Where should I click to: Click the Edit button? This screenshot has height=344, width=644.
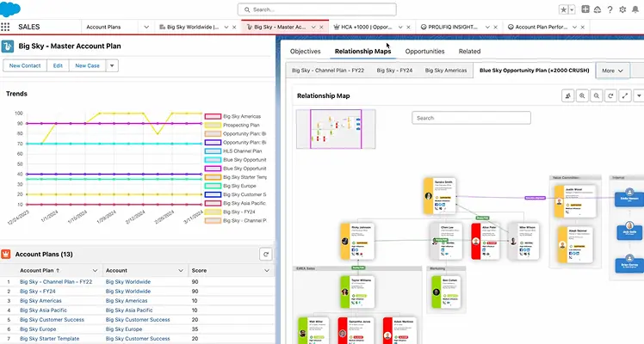pyautogui.click(x=58, y=65)
